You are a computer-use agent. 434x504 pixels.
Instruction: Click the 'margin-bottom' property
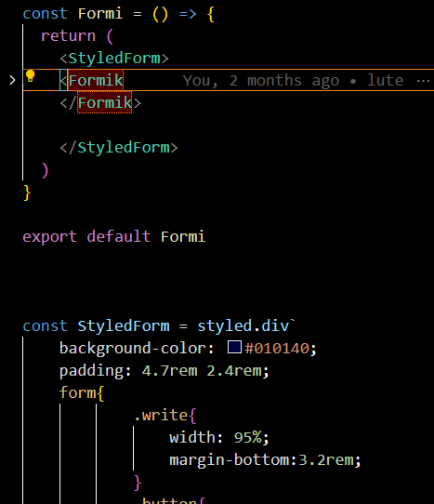pyautogui.click(x=230, y=460)
